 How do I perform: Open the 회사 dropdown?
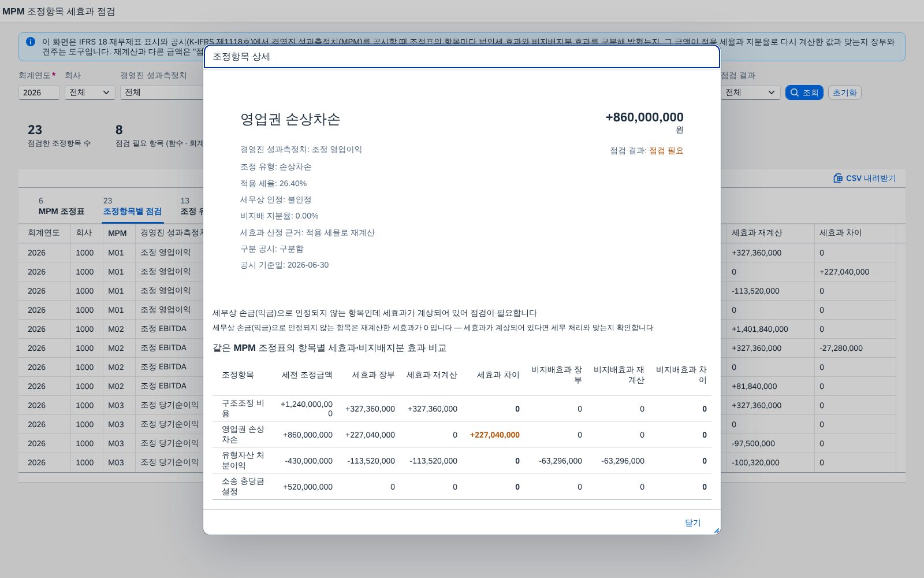point(90,92)
